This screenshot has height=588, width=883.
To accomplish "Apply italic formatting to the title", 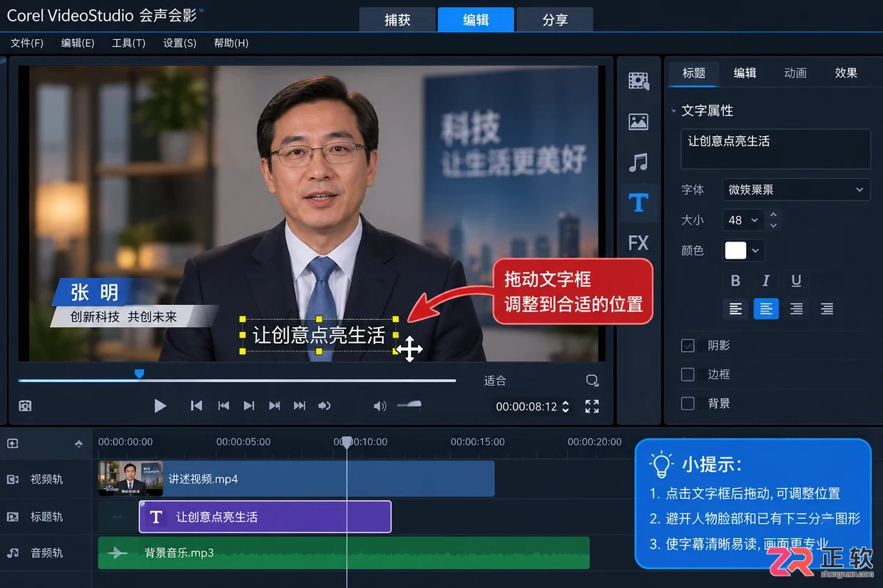I will coord(766,280).
